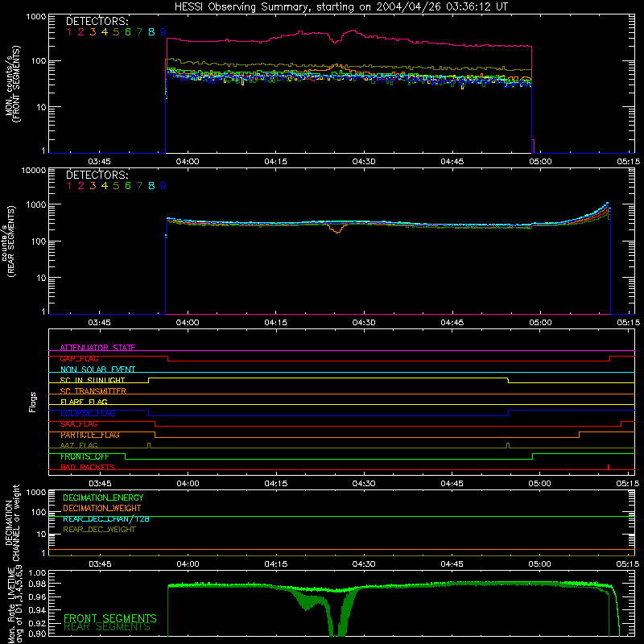Click the 04:45 tick label under rear segments plot

[452, 323]
